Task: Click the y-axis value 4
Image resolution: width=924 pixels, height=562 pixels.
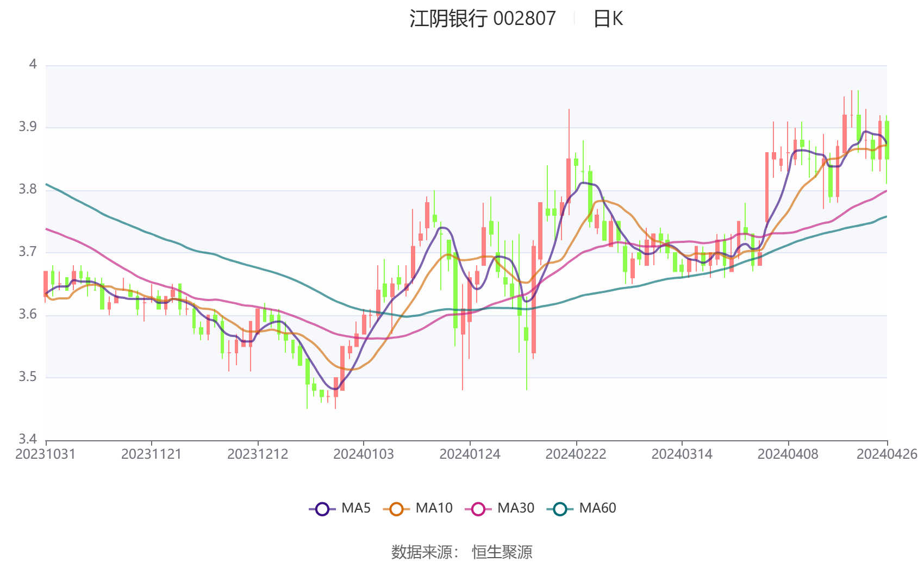Action: click(33, 65)
